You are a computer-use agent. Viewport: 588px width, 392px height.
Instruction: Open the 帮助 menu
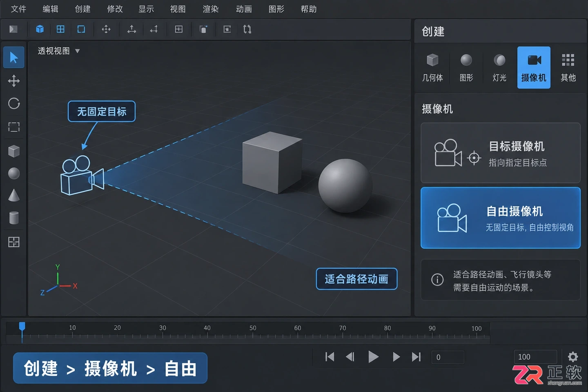(309, 9)
